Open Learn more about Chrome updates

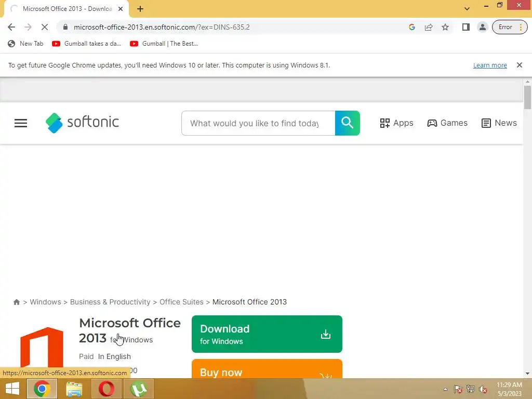coord(490,65)
